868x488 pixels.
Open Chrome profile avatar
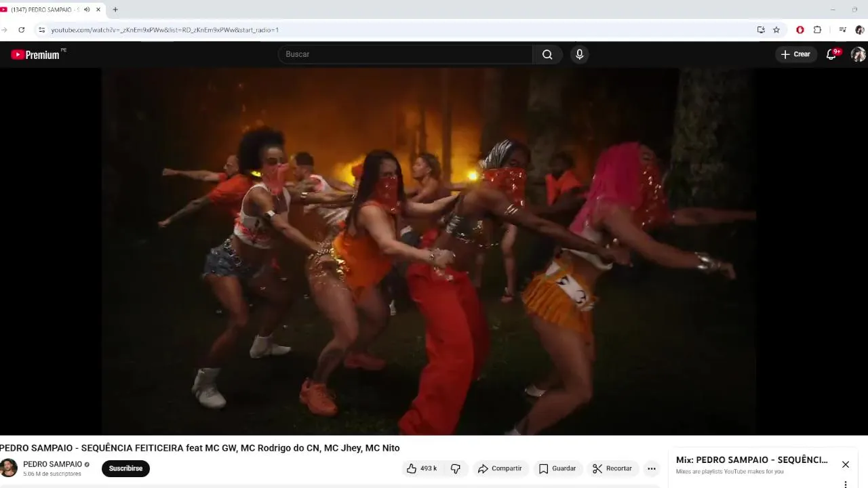coord(860,30)
